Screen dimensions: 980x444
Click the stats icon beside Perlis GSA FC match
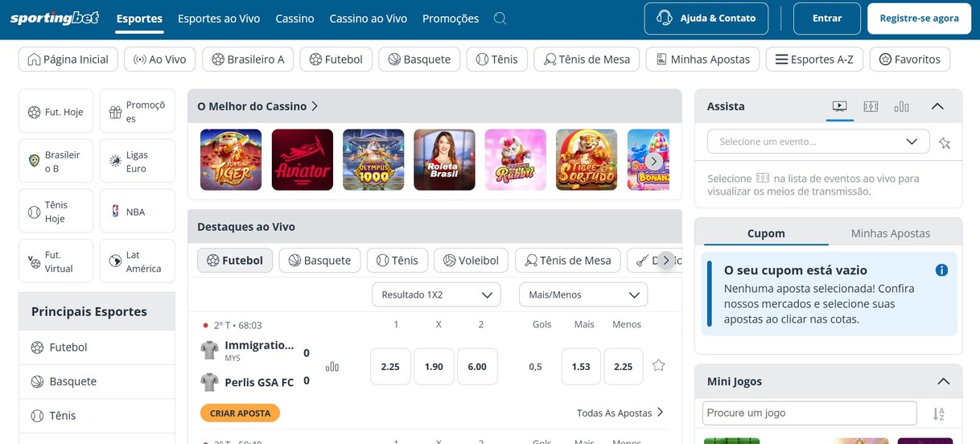[332, 367]
